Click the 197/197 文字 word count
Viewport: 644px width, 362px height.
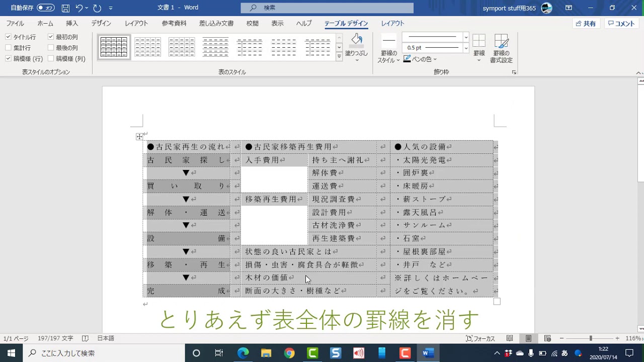tap(55, 339)
